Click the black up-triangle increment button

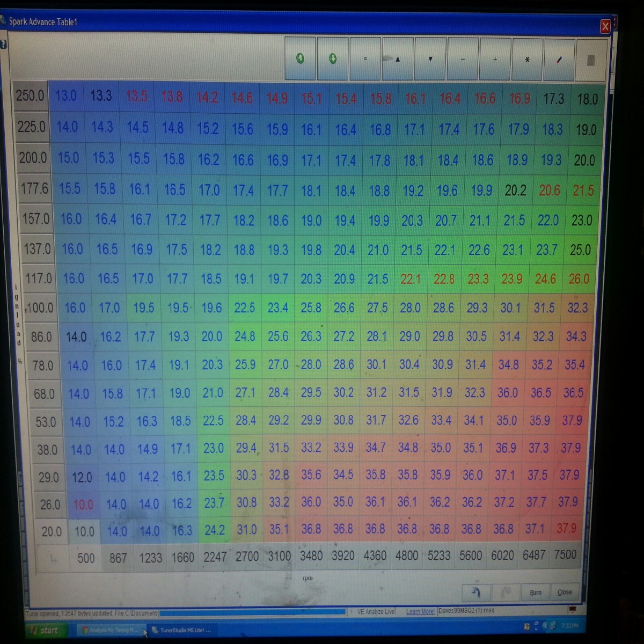point(398,58)
